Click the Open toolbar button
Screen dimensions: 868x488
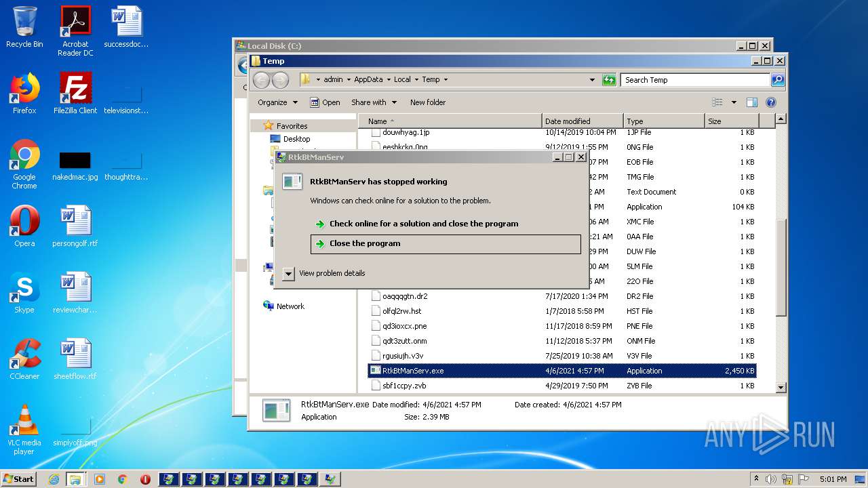point(325,102)
